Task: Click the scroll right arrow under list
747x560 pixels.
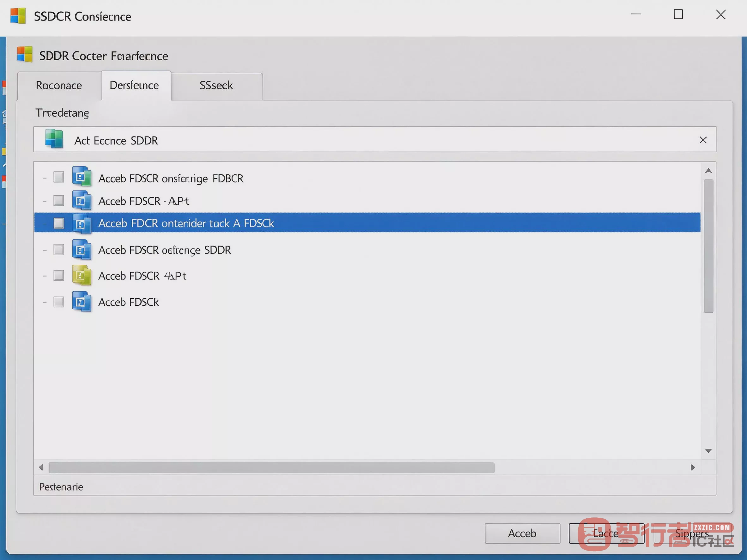Action: pos(693,467)
